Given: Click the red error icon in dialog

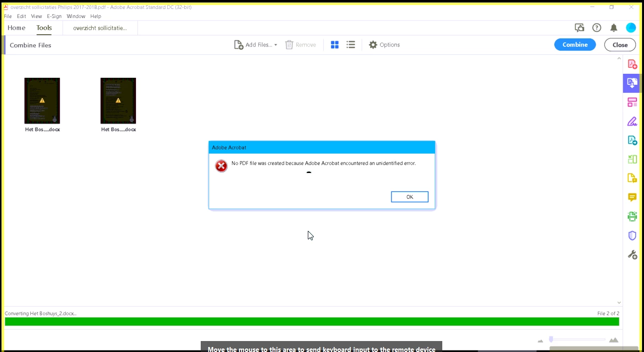Looking at the screenshot, I should [x=221, y=166].
